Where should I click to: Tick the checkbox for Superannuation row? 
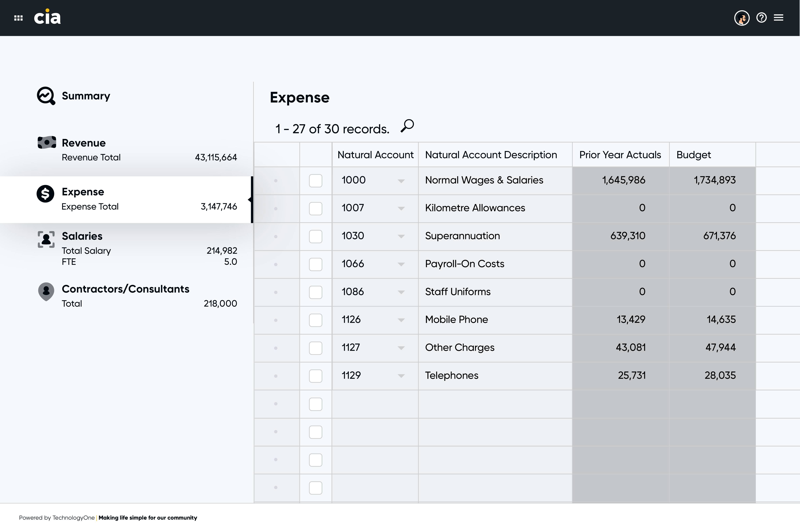pyautogui.click(x=316, y=237)
